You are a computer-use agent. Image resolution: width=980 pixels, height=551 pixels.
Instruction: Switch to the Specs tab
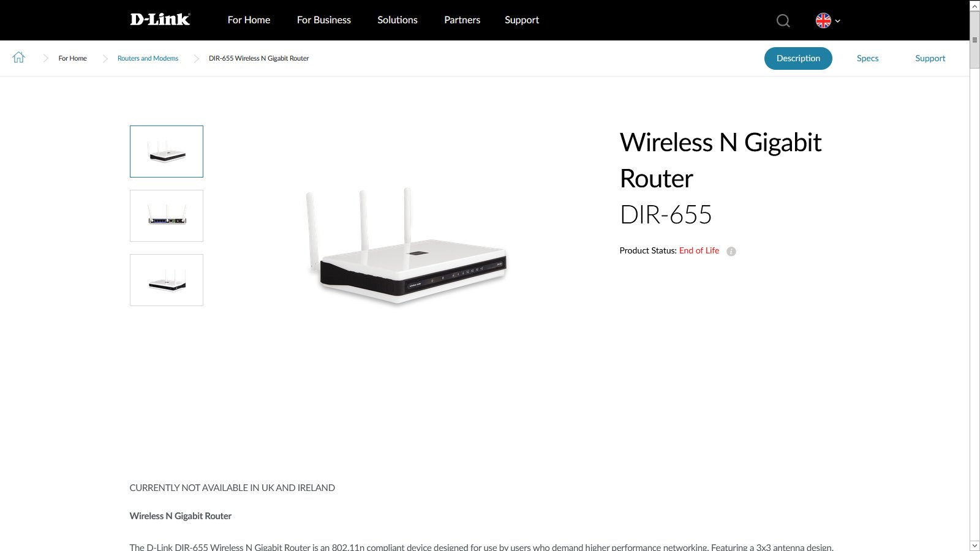867,58
